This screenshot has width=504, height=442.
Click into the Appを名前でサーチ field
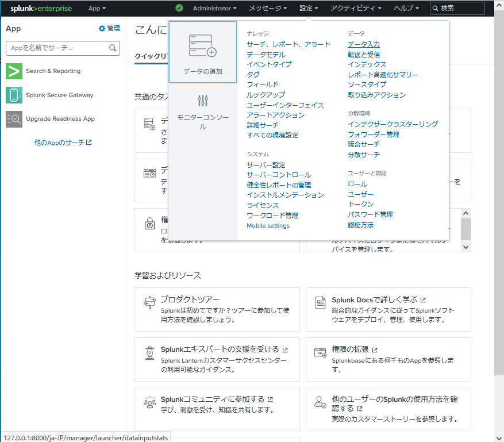tap(63, 48)
